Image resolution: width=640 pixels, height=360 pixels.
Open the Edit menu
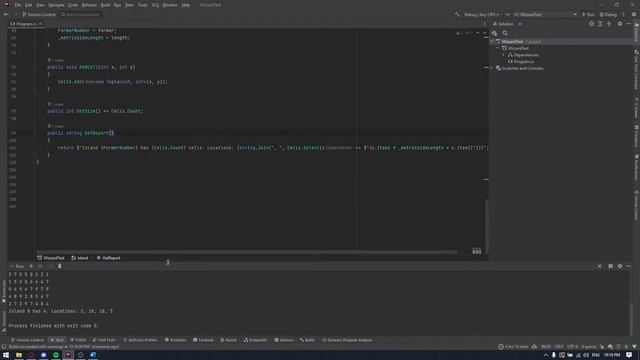point(28,5)
